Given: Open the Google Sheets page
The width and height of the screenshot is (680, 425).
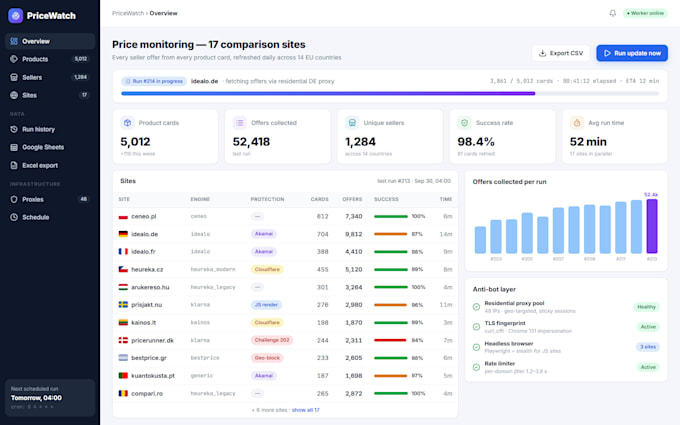Looking at the screenshot, I should click(50, 147).
